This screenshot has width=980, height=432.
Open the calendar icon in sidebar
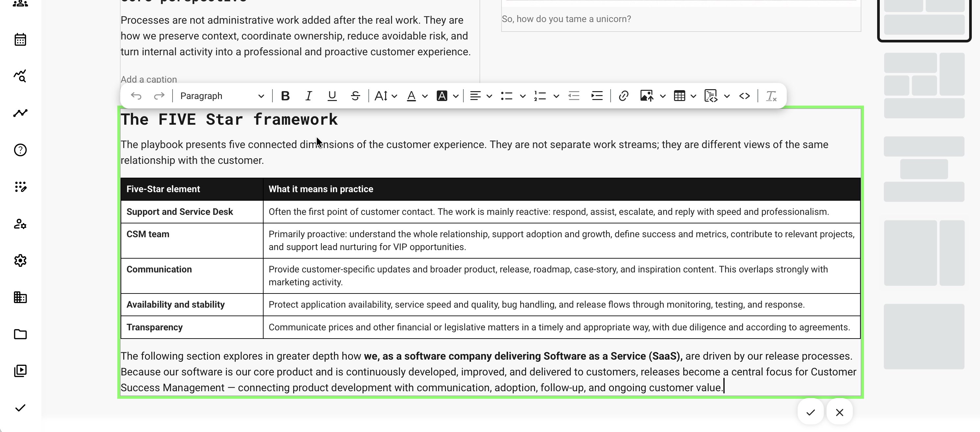[21, 39]
